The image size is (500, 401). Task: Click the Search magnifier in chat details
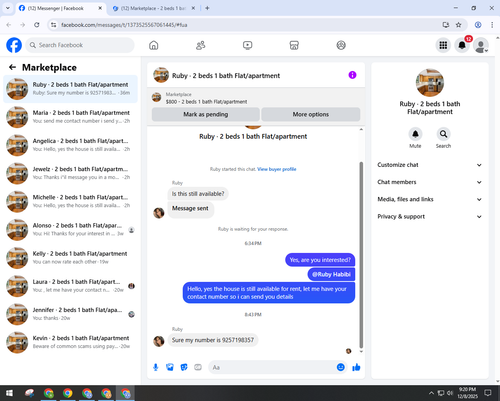(443, 134)
